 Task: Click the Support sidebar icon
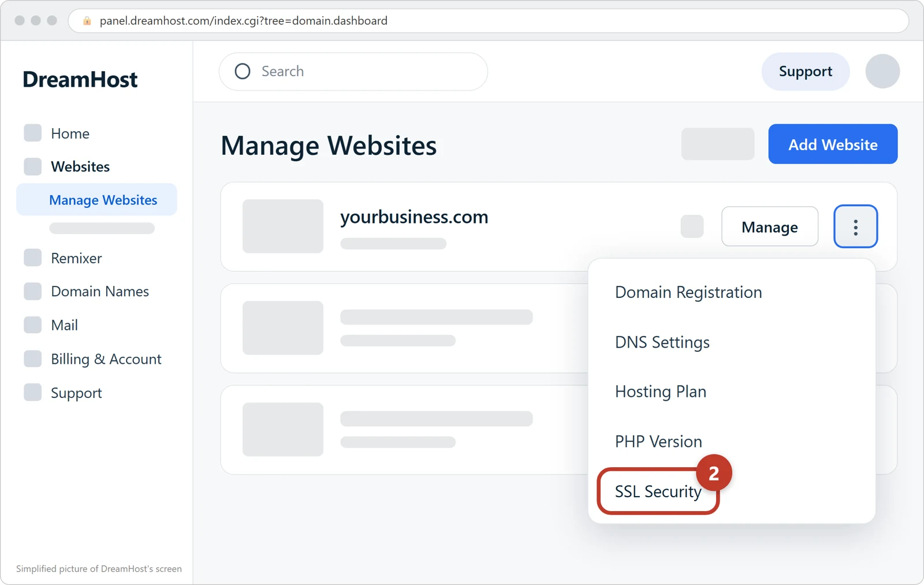point(33,392)
